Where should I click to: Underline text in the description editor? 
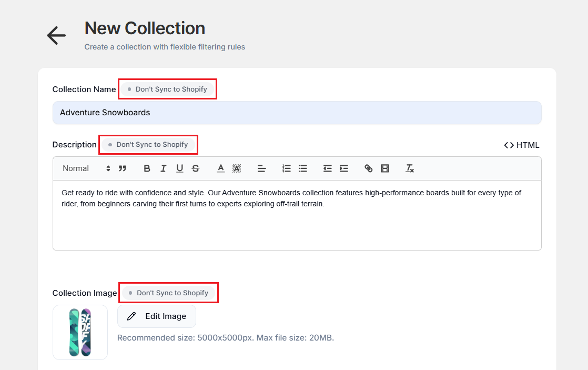[x=179, y=168]
